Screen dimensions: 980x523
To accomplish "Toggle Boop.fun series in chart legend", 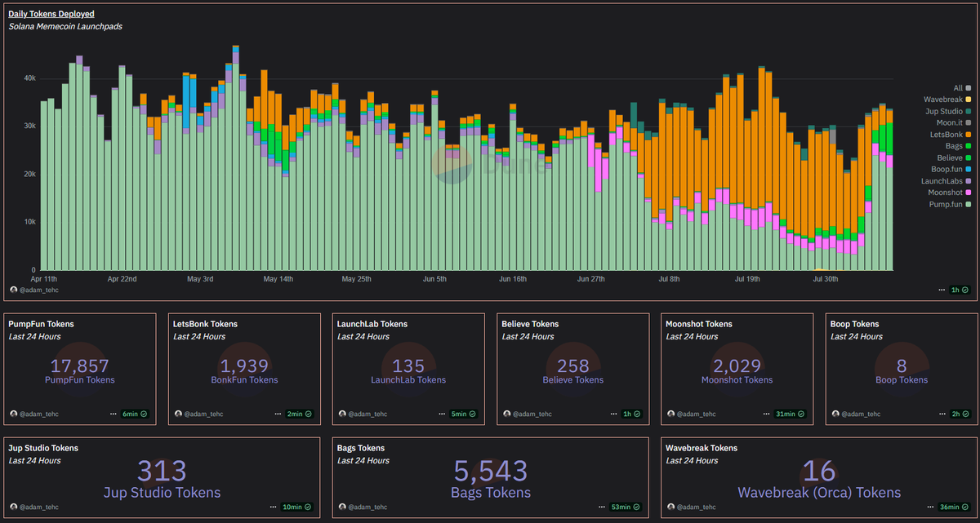I will (x=951, y=169).
